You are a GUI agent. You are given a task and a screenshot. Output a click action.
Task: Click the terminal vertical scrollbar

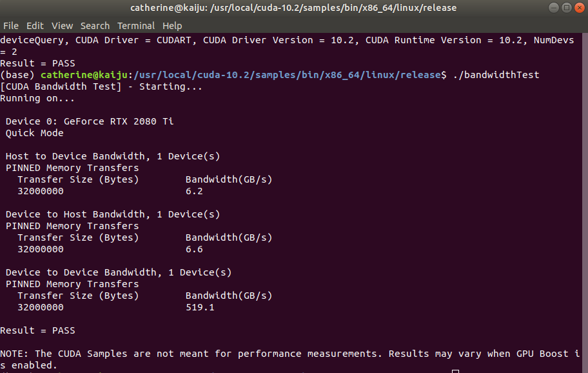(x=585, y=203)
